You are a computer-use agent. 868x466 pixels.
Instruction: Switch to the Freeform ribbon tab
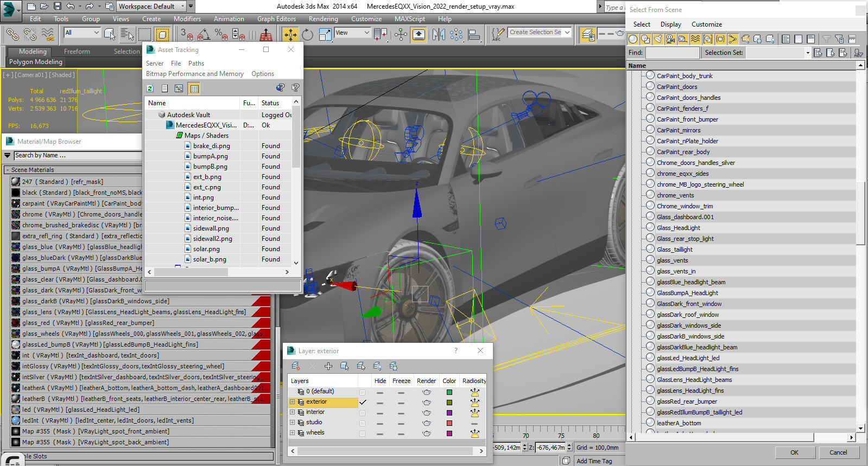[77, 52]
